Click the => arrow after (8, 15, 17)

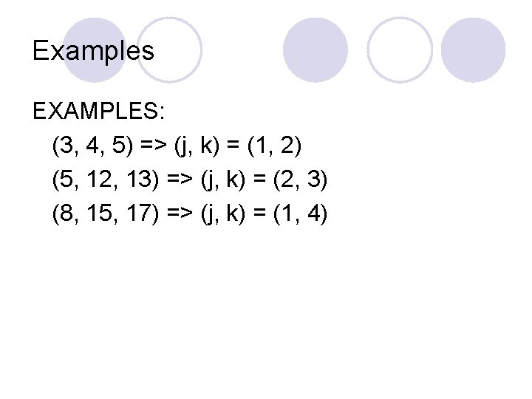180,213
